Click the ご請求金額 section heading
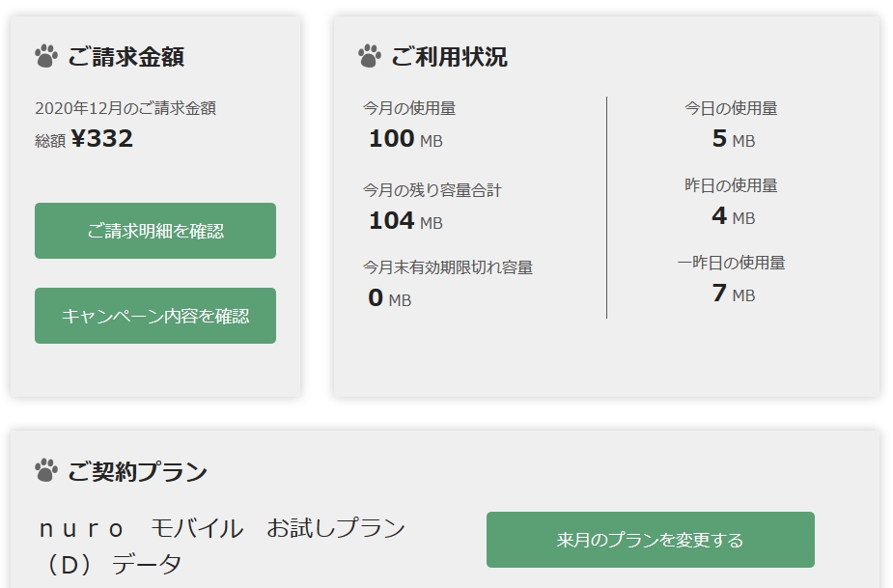 click(x=126, y=57)
